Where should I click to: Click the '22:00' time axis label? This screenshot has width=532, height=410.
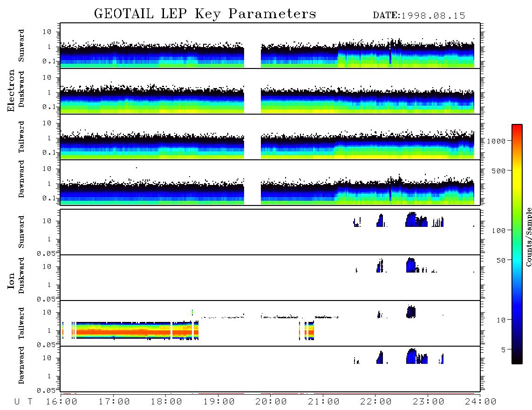click(376, 402)
